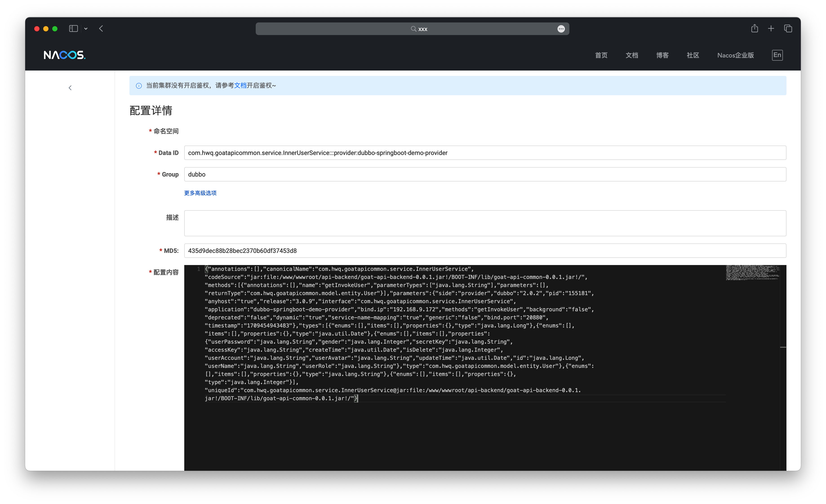Open the 文档 link in auth notice
Screen dimensions: 826x504
(240, 85)
